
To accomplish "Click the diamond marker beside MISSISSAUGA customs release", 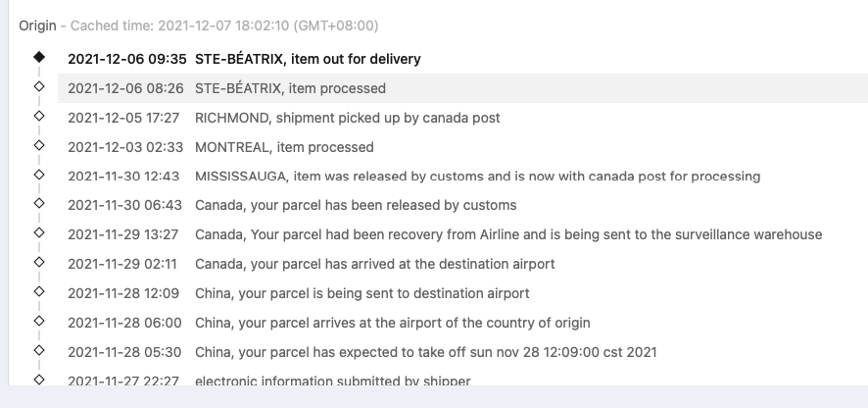I will (x=39, y=175).
